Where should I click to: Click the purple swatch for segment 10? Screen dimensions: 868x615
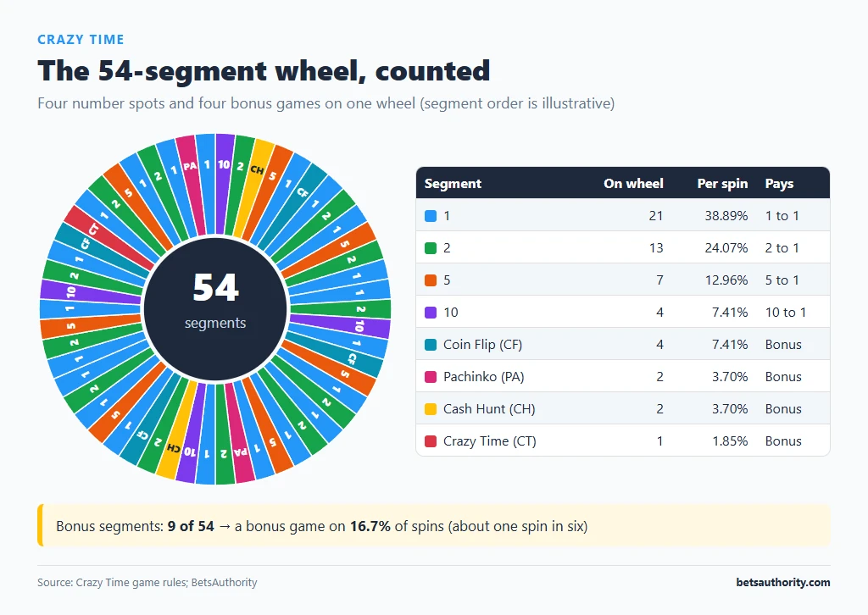[x=430, y=313]
